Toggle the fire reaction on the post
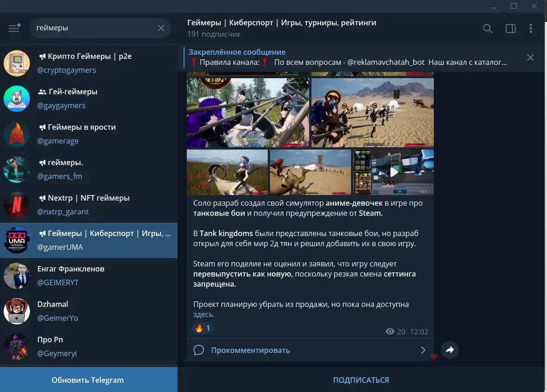This screenshot has height=392, width=547. coord(203,328)
